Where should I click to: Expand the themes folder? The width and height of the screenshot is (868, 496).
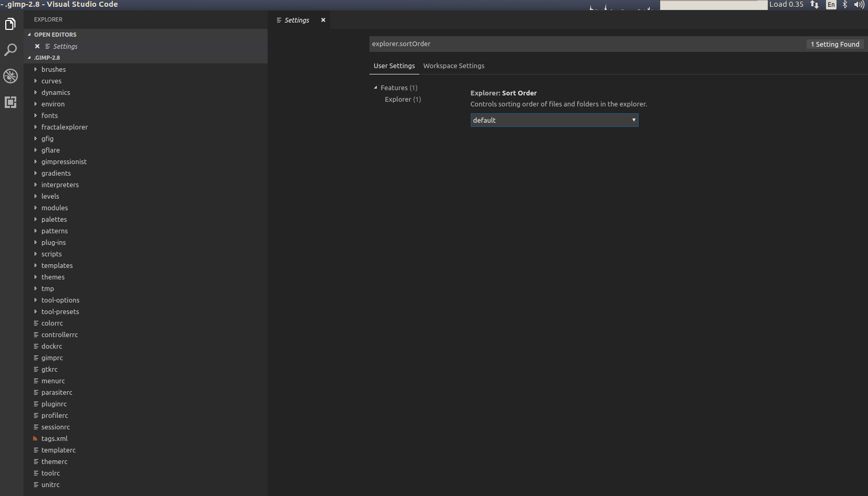click(x=146, y=277)
